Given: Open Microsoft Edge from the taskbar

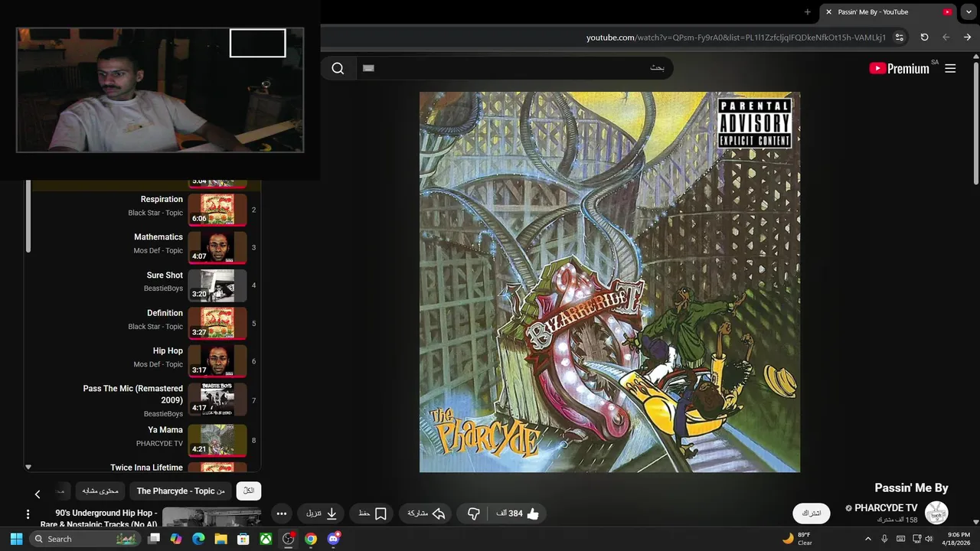Looking at the screenshot, I should pyautogui.click(x=198, y=539).
